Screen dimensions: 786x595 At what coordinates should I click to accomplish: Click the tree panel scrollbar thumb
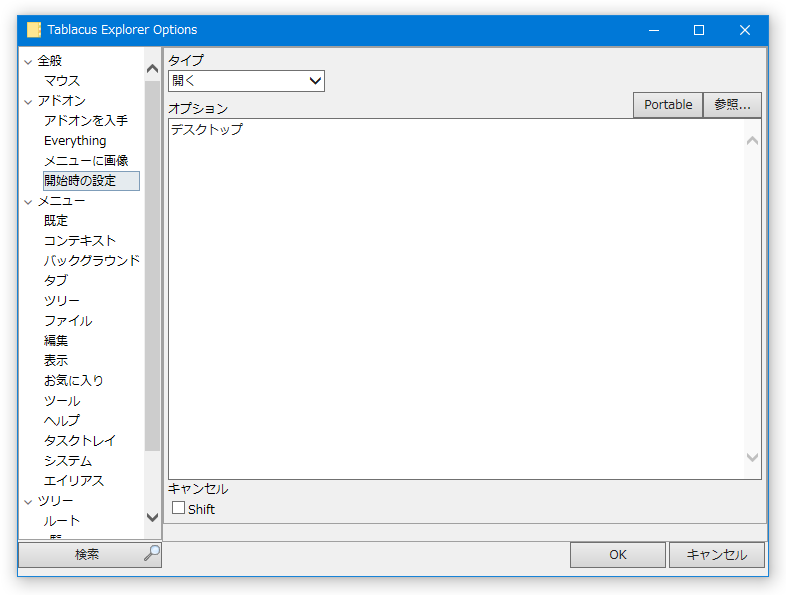pyautogui.click(x=152, y=266)
